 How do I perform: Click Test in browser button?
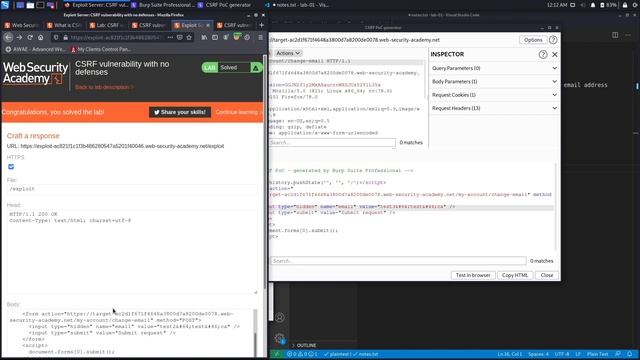(x=473, y=275)
